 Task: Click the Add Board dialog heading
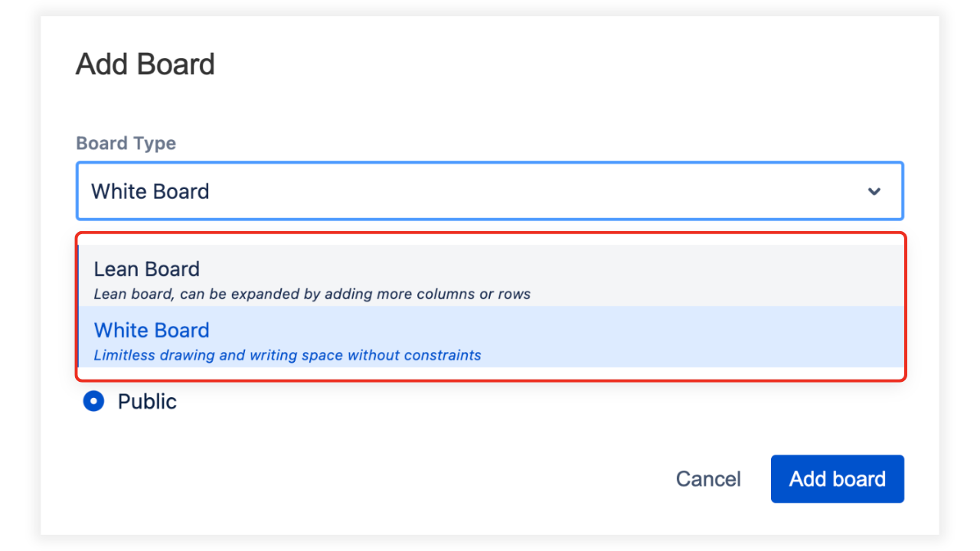coord(145,64)
